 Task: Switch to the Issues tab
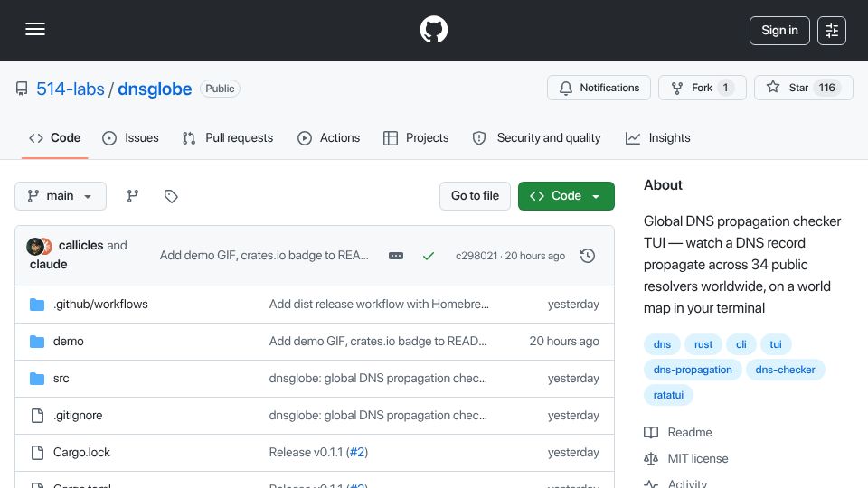[130, 137]
